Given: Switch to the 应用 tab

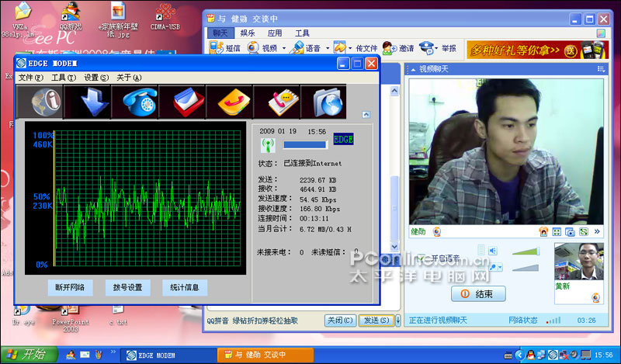Looking at the screenshot, I should pos(275,33).
